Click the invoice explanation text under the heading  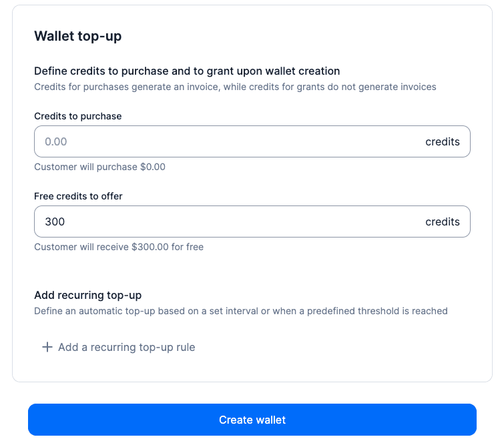tap(235, 86)
